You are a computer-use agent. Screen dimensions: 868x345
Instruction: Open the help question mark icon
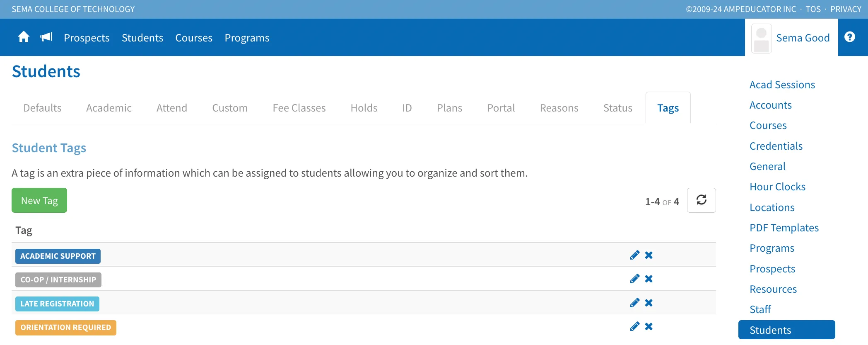(x=850, y=37)
